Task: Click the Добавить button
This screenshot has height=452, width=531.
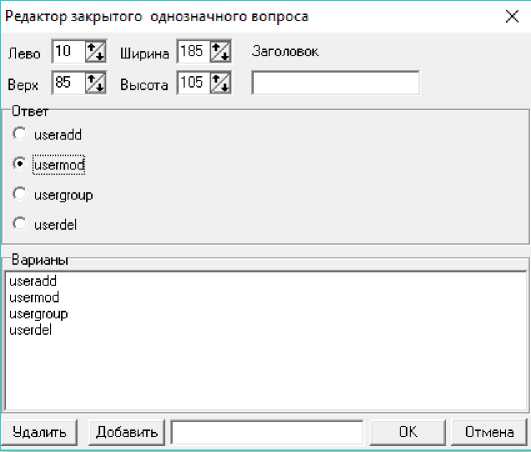Action: coord(127,432)
